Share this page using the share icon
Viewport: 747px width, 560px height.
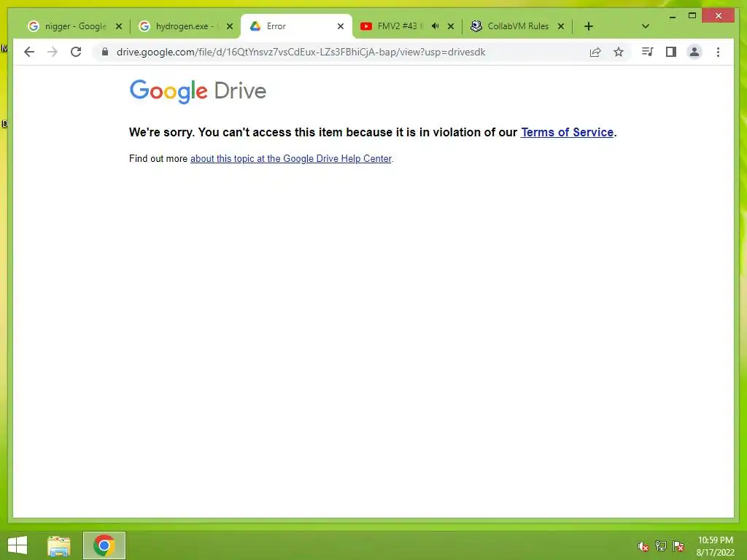(595, 52)
